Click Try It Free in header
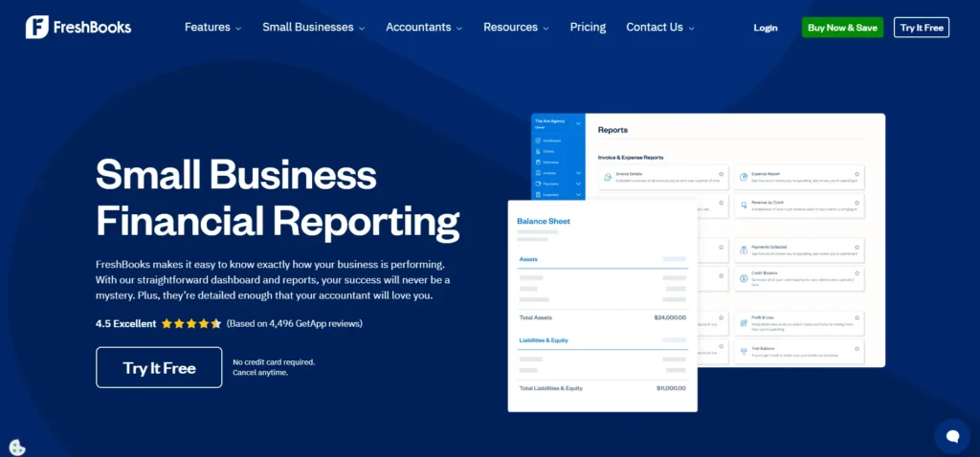Screen dimensions: 980x457 tap(922, 28)
